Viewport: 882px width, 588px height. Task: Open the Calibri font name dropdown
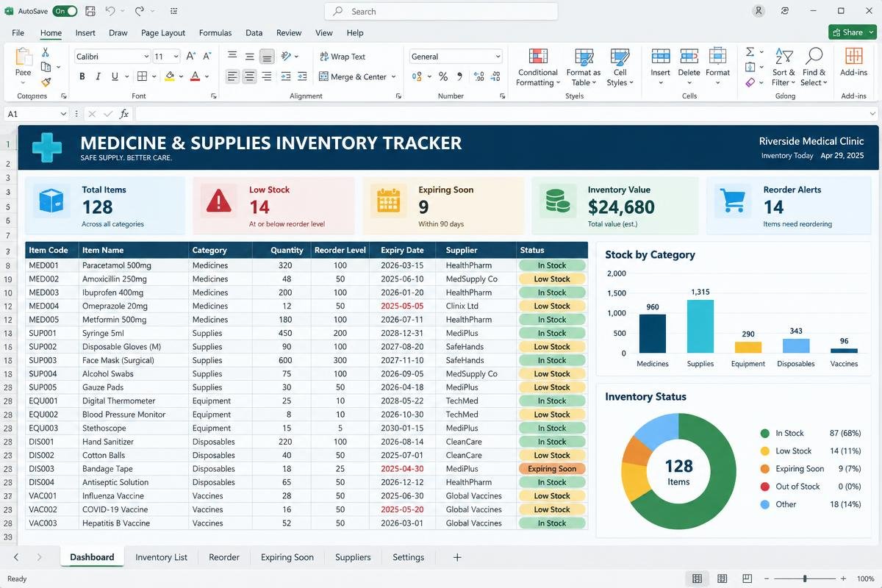(x=146, y=57)
